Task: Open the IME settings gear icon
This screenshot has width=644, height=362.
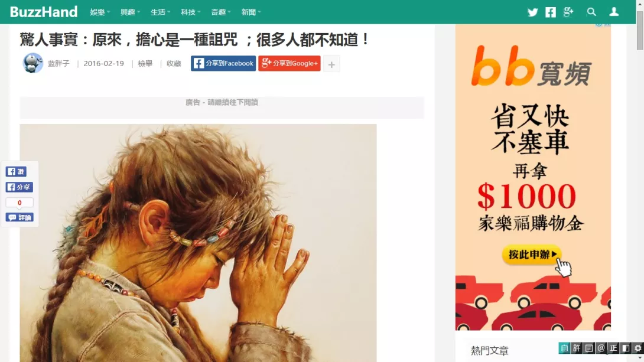Action: coord(638,348)
